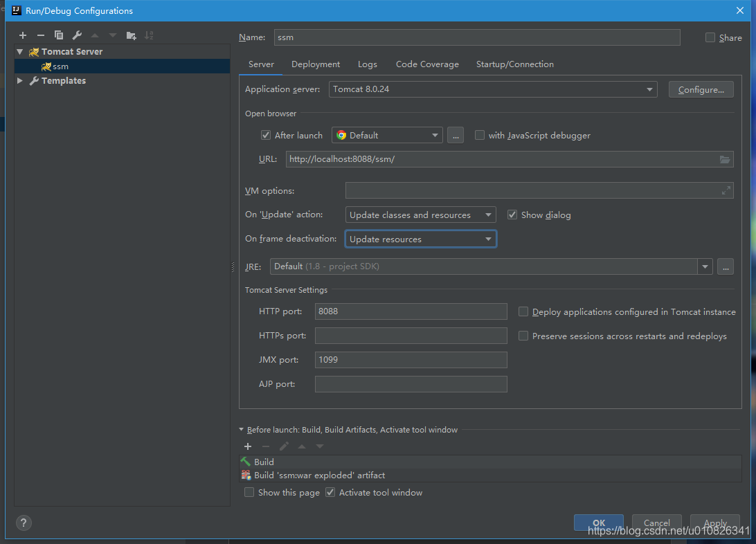Toggle Activate tool window checkbox
The image size is (756, 544).
click(x=330, y=493)
